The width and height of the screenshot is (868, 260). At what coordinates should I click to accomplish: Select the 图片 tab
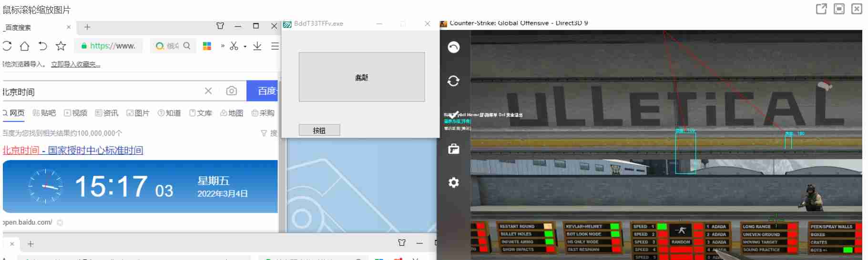pos(138,113)
